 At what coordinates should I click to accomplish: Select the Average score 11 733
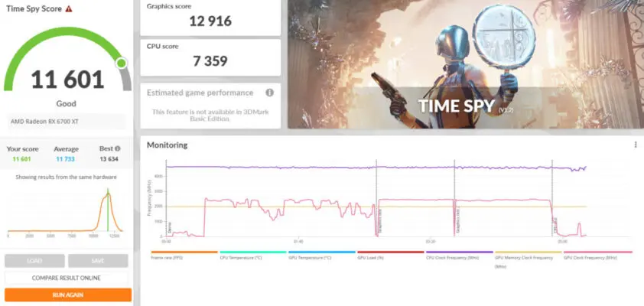pyautogui.click(x=66, y=159)
